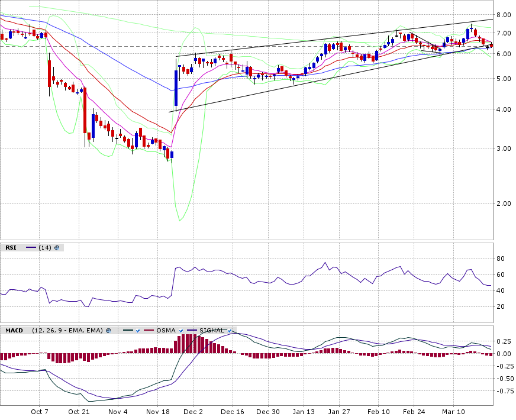Click the Nov 18 date label
The width and height of the screenshot is (516, 420).
157,412
